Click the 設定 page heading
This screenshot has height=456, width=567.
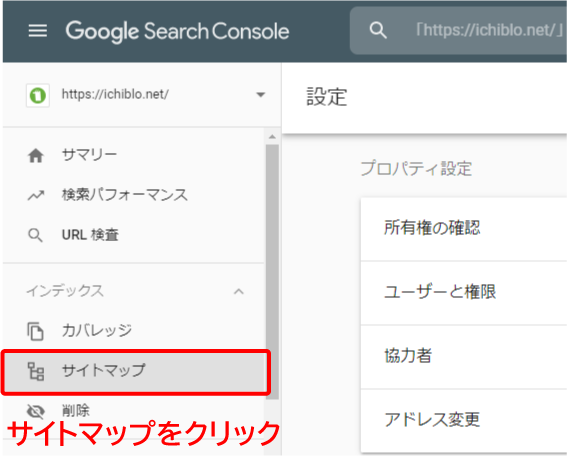pyautogui.click(x=327, y=97)
